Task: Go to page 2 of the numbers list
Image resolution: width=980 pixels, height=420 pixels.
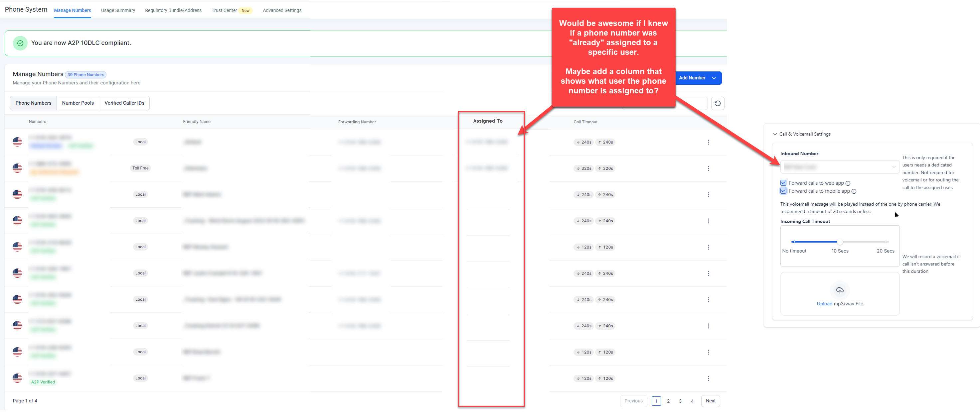Action: [x=668, y=401]
